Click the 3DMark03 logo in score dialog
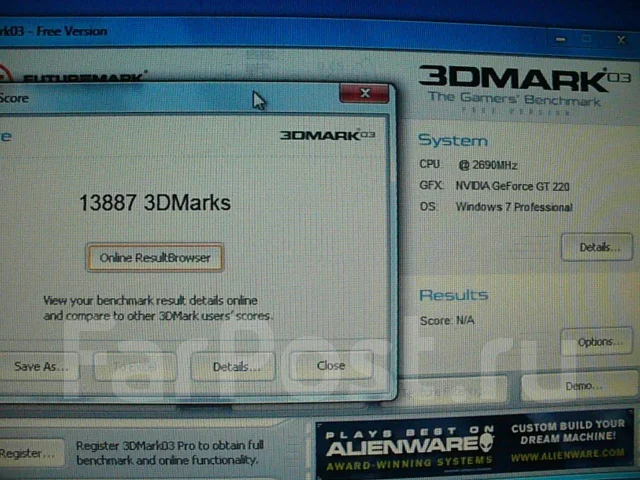This screenshot has width=640, height=480. [x=327, y=135]
